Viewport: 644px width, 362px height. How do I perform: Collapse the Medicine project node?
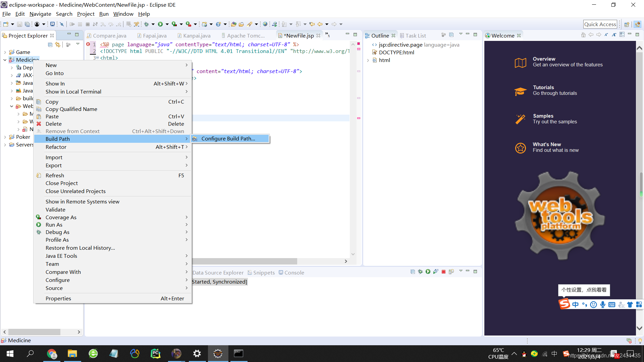point(5,60)
